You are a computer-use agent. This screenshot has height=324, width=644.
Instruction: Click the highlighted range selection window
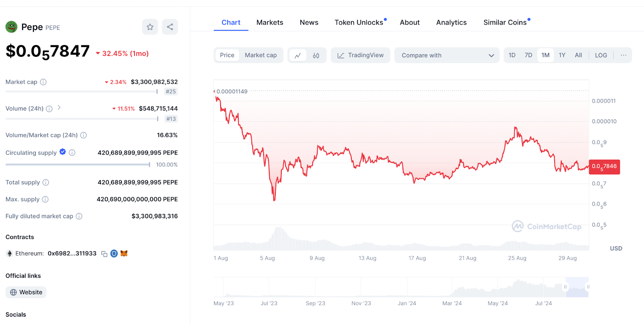click(577, 287)
